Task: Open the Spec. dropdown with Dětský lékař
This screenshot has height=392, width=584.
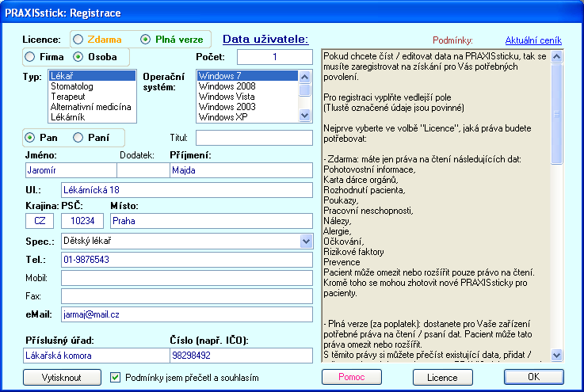Action: tap(306, 242)
